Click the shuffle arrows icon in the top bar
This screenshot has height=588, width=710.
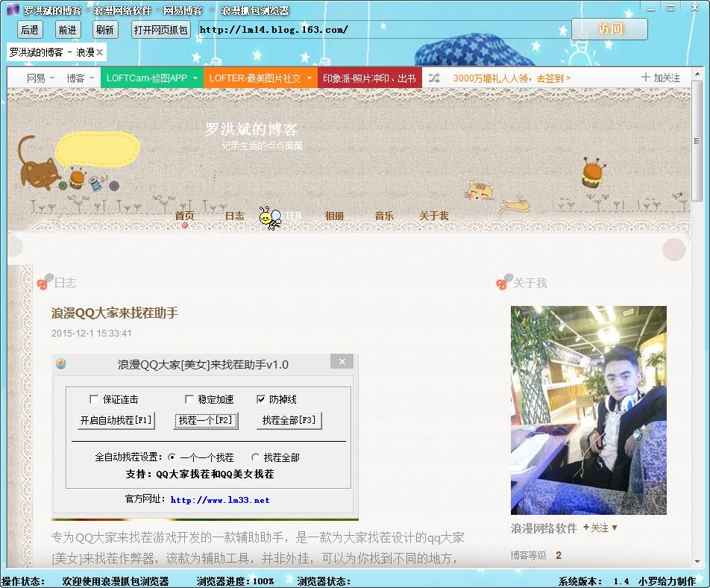(433, 78)
